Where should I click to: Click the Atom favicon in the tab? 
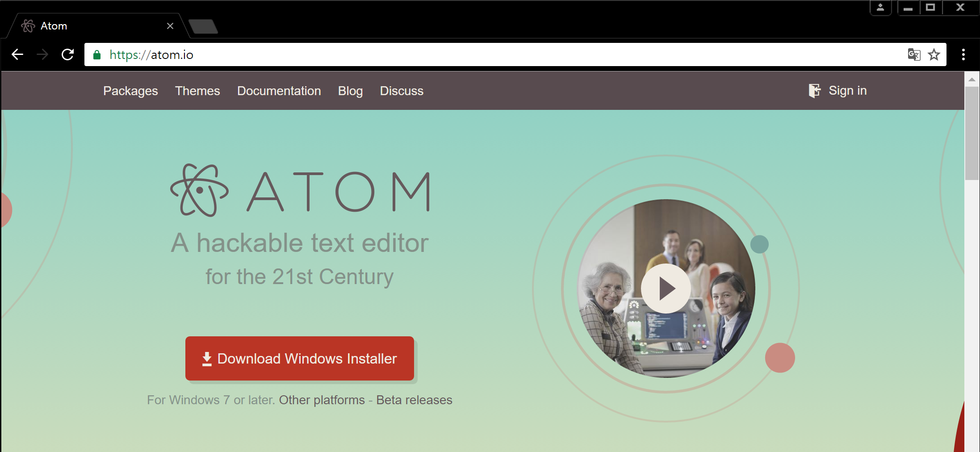click(x=28, y=26)
